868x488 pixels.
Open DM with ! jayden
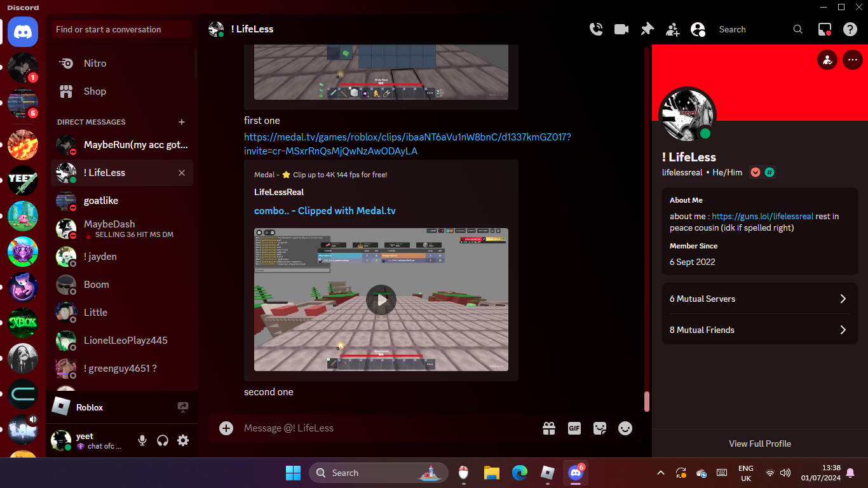coord(122,257)
